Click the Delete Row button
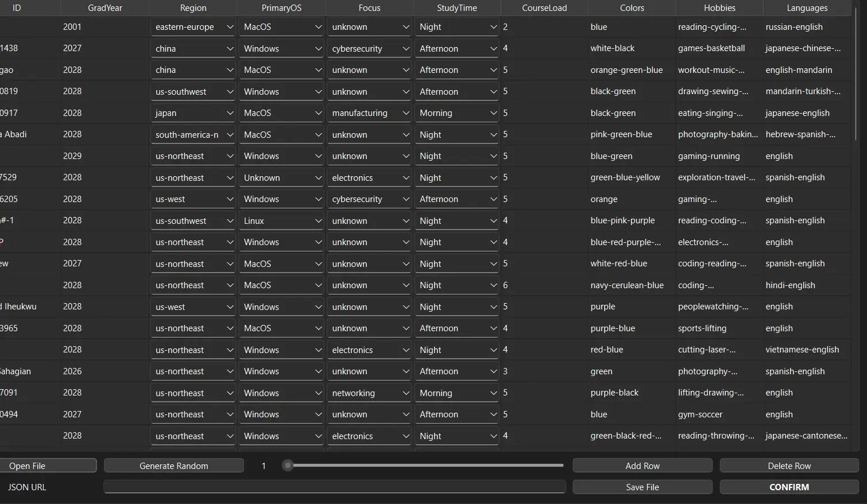Viewport: 867px width, 504px height. pos(789,465)
